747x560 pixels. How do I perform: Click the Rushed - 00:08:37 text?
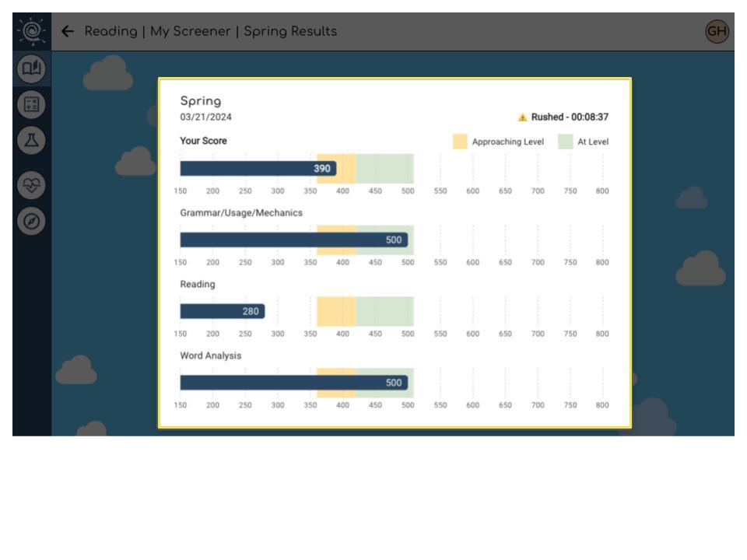click(x=570, y=117)
